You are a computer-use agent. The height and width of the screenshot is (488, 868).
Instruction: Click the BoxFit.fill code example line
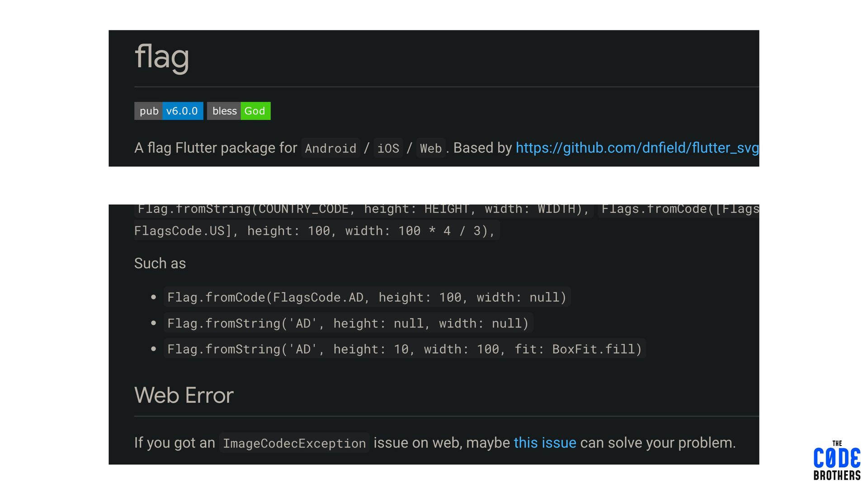pyautogui.click(x=405, y=349)
